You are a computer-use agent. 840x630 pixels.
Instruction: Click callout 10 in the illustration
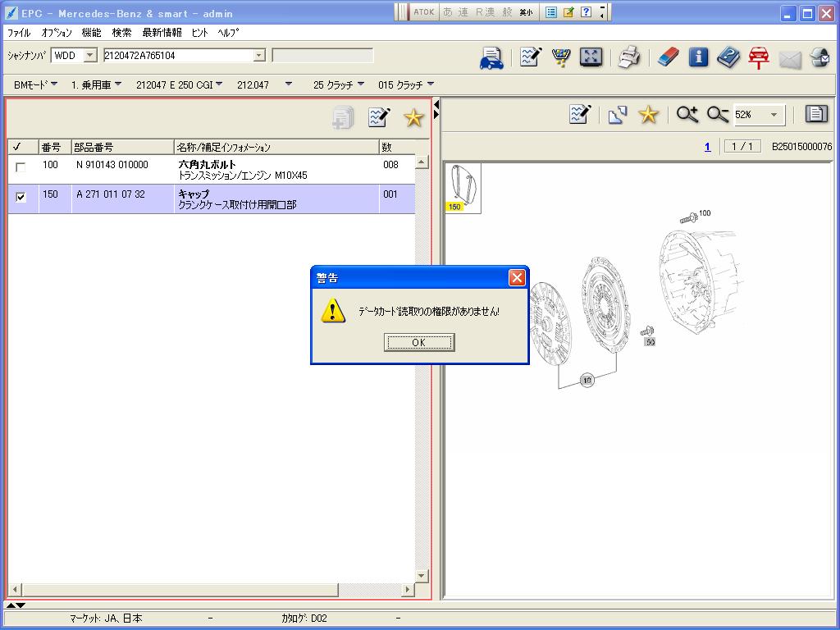tap(587, 380)
